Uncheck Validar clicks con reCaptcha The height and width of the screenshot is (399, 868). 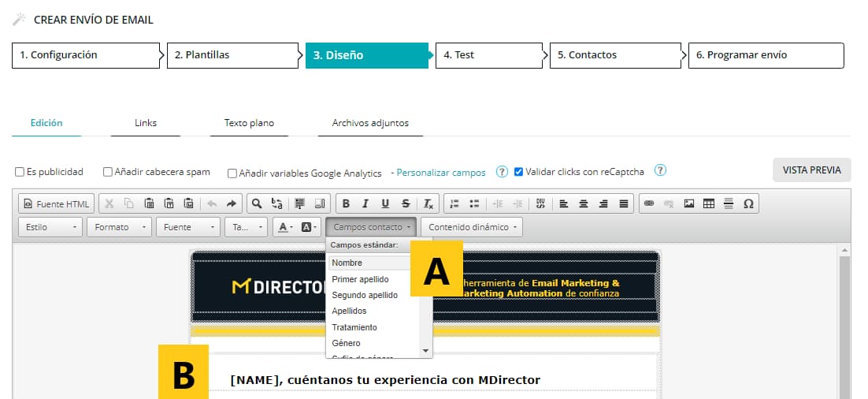click(x=519, y=172)
